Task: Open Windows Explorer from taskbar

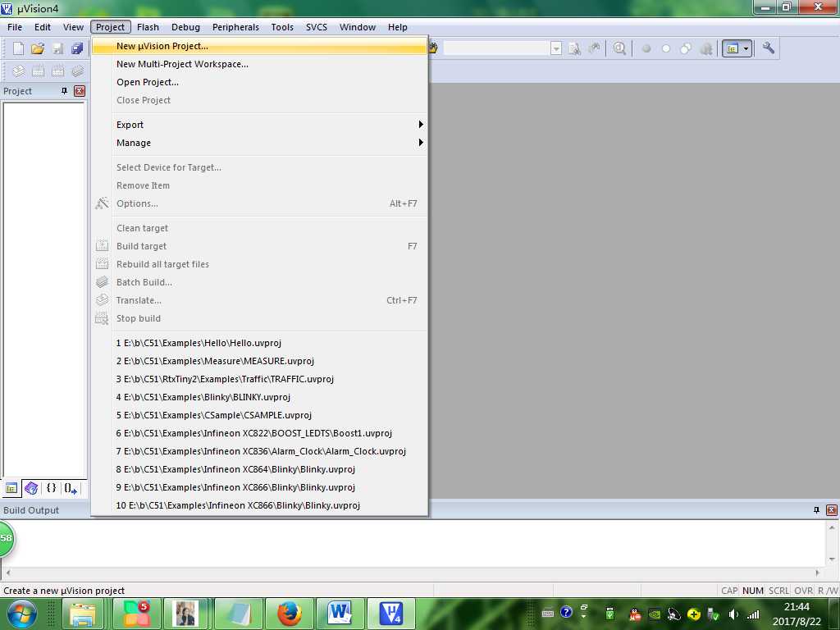Action: tap(83, 614)
